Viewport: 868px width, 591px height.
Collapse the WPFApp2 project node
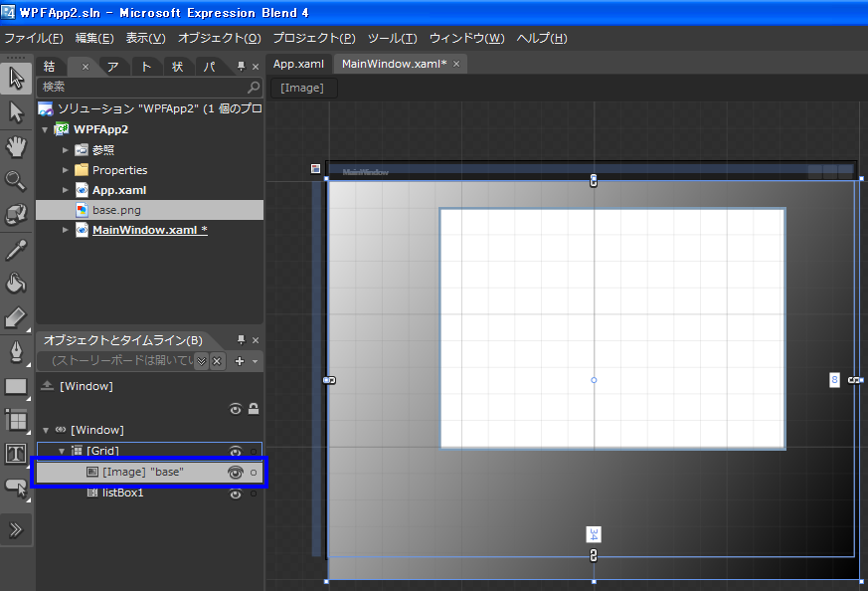45,129
